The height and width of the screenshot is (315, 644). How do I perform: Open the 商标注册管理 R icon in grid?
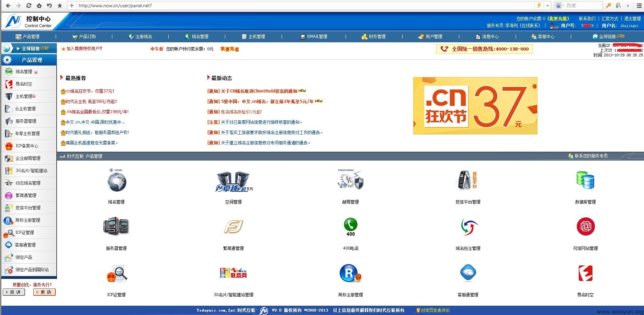[x=350, y=273]
